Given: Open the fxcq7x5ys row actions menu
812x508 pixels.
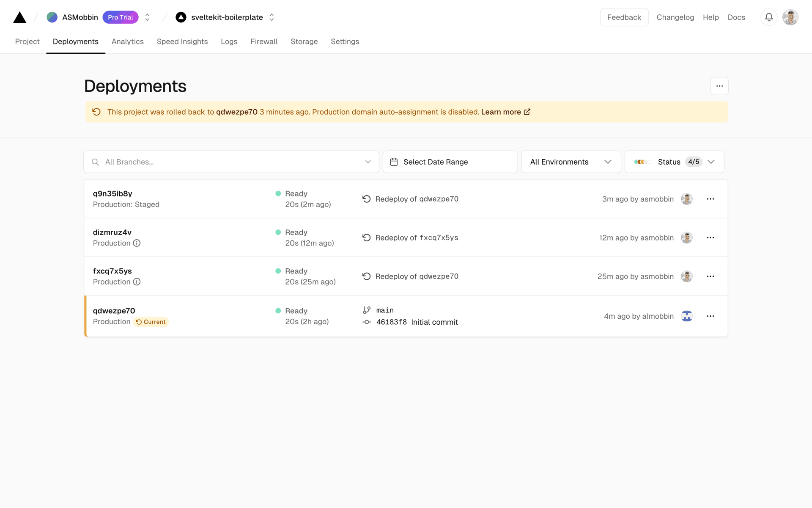Looking at the screenshot, I should 710,276.
